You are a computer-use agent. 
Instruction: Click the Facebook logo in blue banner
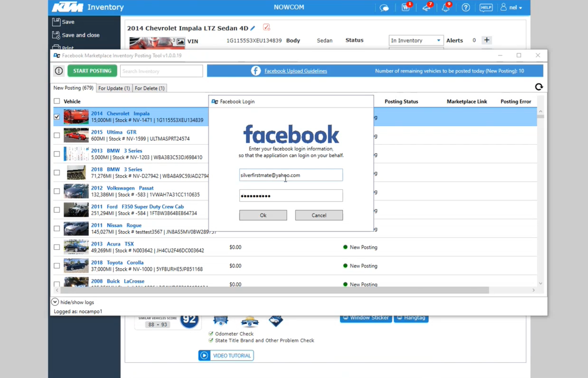tap(256, 71)
